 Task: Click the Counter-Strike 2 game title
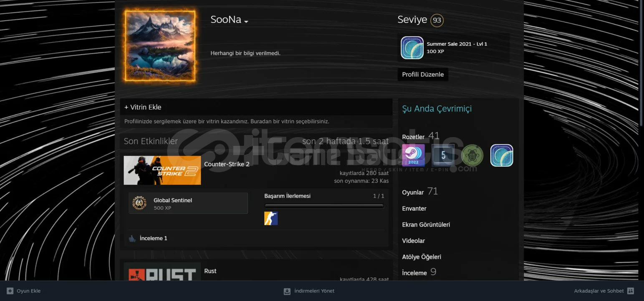[x=227, y=164]
